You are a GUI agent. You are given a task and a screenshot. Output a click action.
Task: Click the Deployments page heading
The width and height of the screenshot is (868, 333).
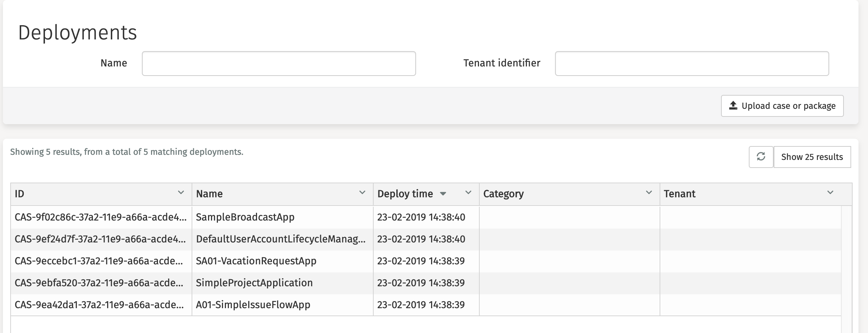[78, 33]
